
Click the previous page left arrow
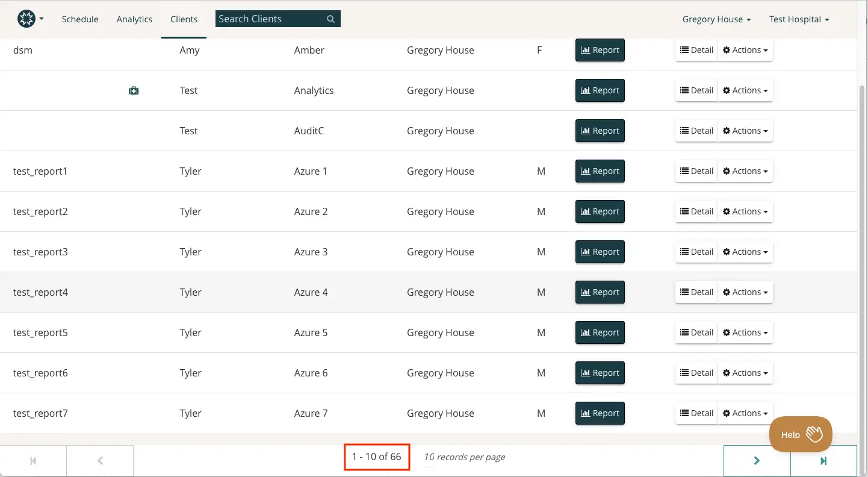[x=100, y=460]
